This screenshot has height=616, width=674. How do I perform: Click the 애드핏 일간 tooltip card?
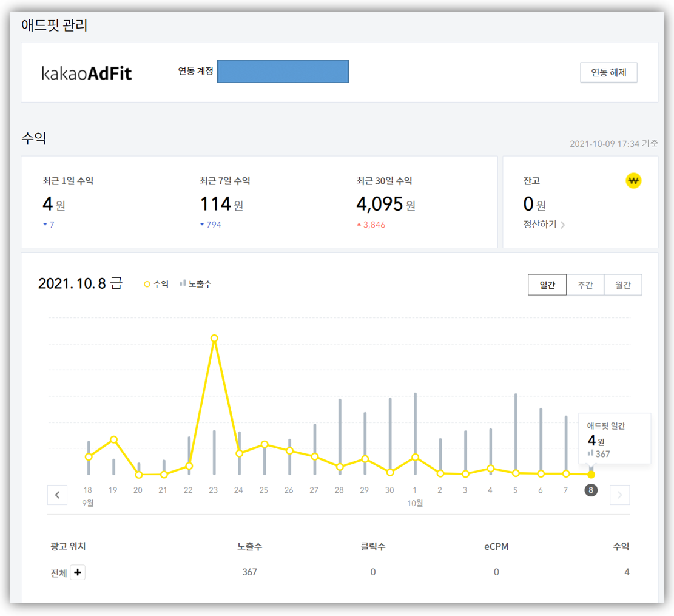pyautogui.click(x=615, y=439)
